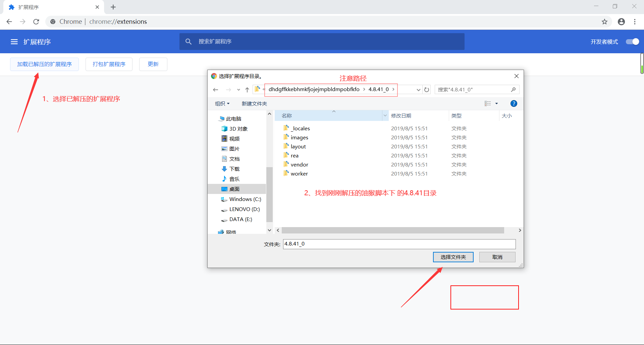Open the 组织 menu
This screenshot has width=644, height=345.
click(x=222, y=103)
